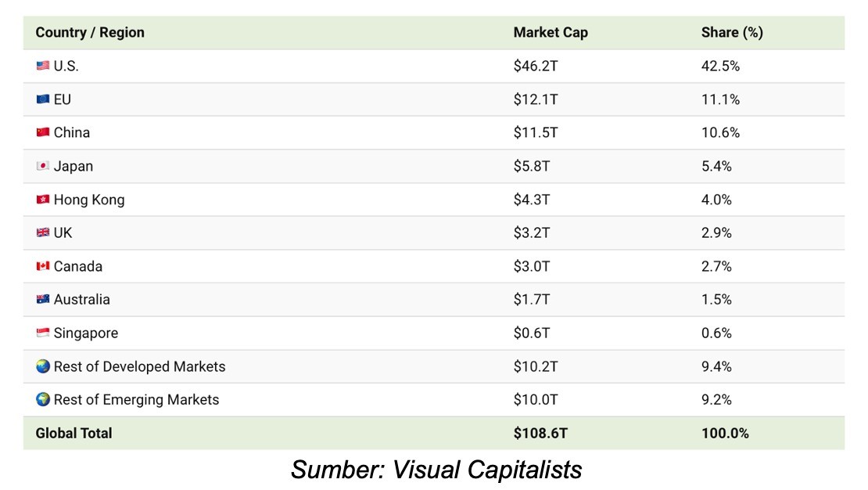Image resolution: width=868 pixels, height=490 pixels.
Task: Click the globe icon beside Developed Markets
Action: (43, 366)
